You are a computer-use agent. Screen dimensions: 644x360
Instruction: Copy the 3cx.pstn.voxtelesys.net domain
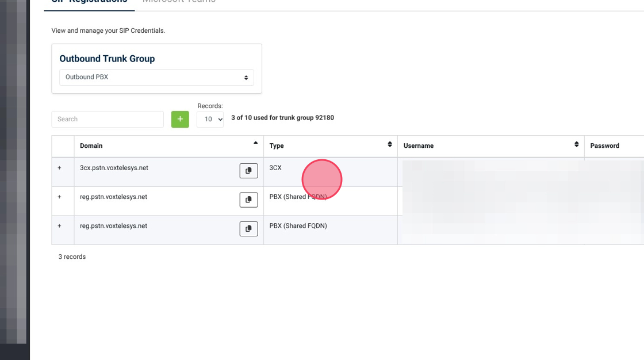[248, 171]
